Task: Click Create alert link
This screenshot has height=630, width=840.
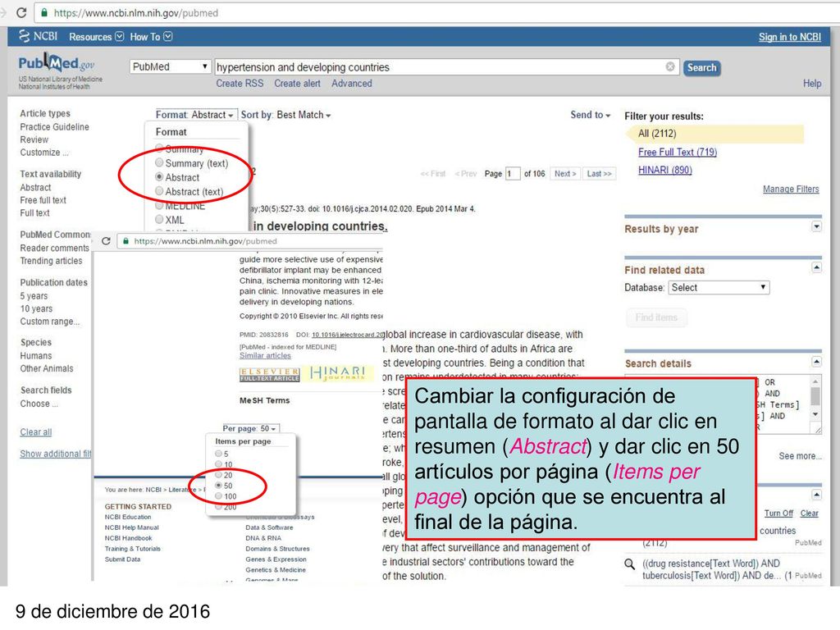Action: [297, 83]
